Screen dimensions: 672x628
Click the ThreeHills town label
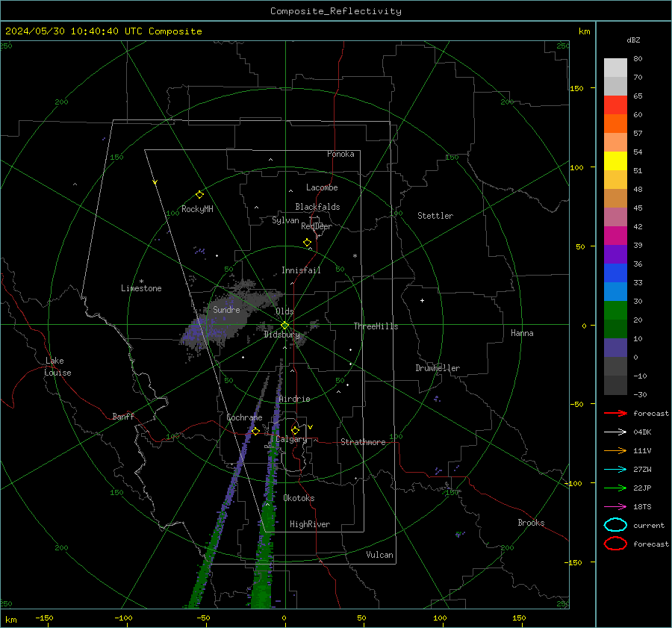[x=376, y=326]
